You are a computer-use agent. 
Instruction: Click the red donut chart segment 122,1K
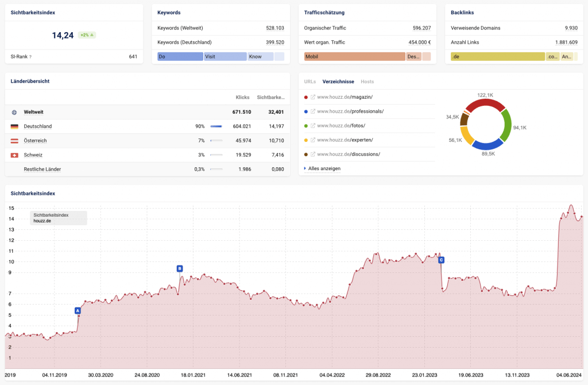[x=485, y=104]
